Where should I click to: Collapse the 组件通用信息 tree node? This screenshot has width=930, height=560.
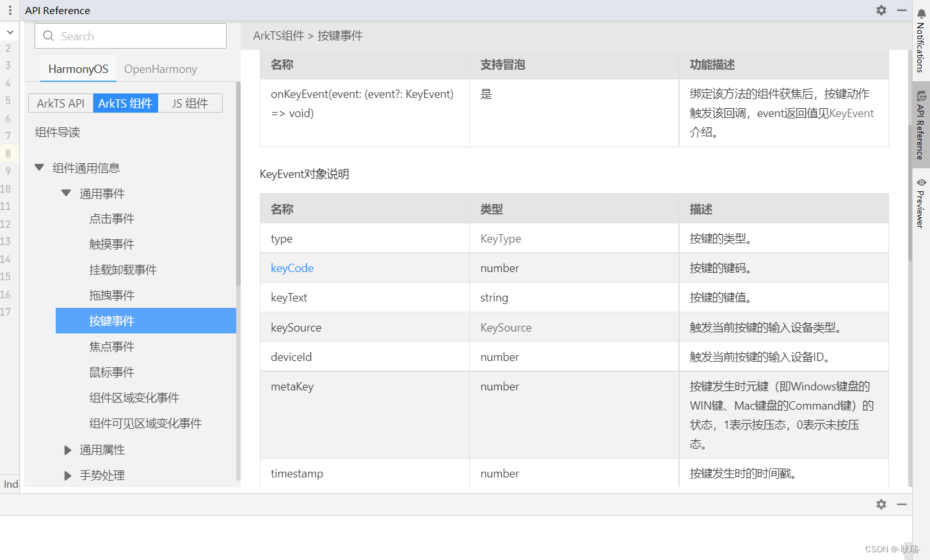click(x=39, y=168)
